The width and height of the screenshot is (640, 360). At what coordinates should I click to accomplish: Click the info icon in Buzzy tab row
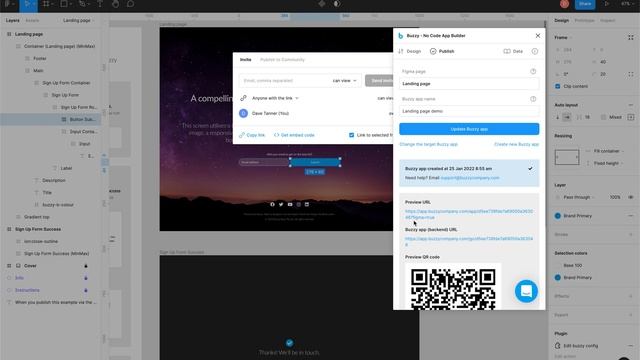point(535,51)
